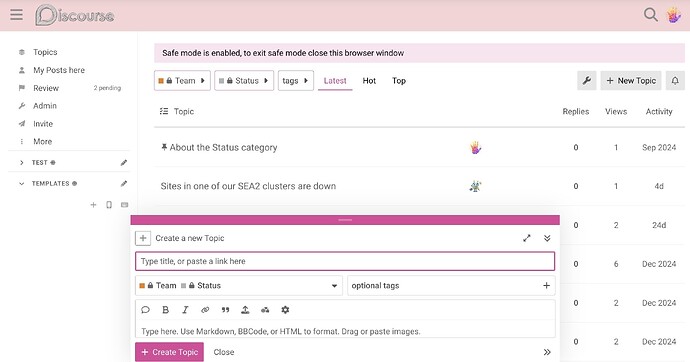Click Close to discard the composer
This screenshot has height=362, width=690.
click(x=224, y=352)
